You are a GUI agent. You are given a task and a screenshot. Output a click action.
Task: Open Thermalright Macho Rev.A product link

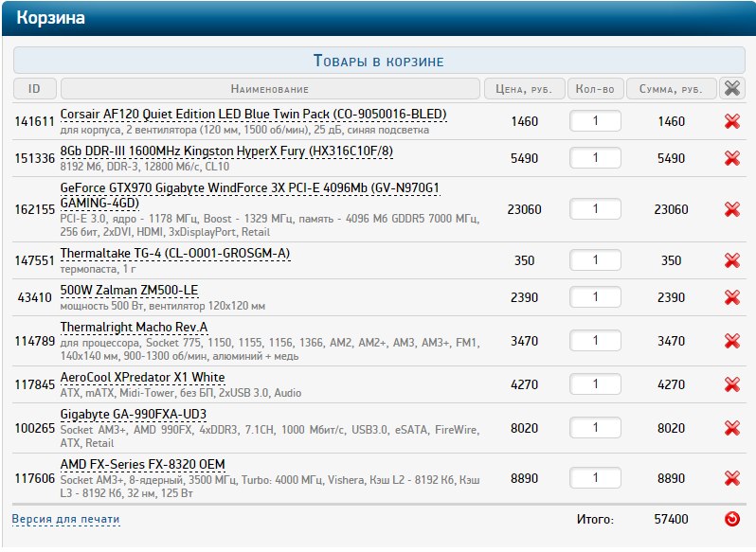(134, 327)
